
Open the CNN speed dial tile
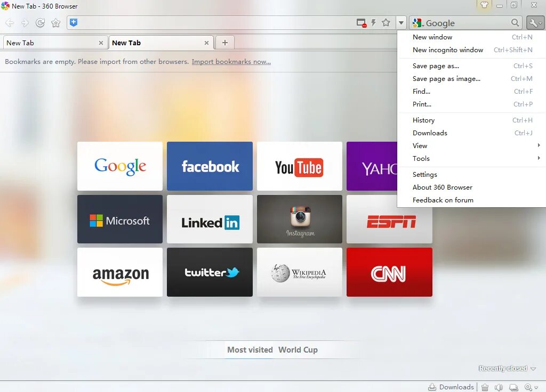point(389,272)
